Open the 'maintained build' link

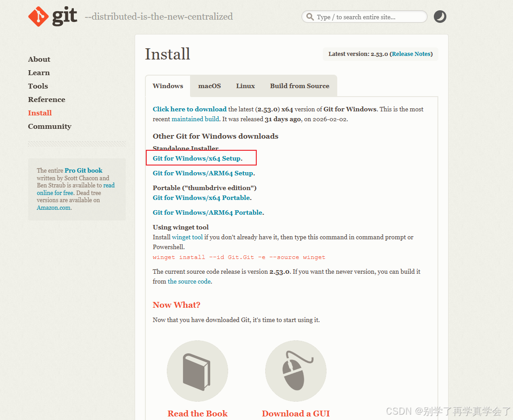[195, 119]
